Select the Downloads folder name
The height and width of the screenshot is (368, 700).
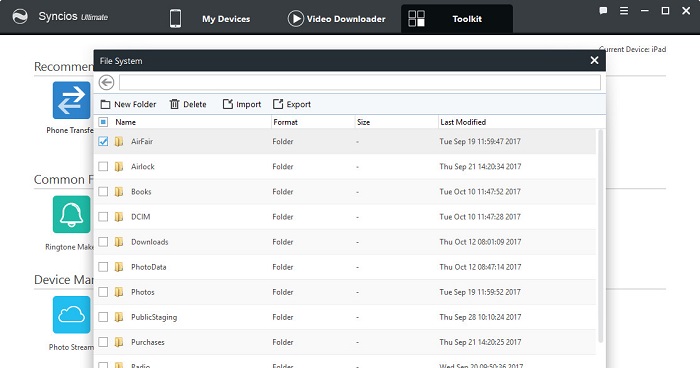click(x=150, y=242)
